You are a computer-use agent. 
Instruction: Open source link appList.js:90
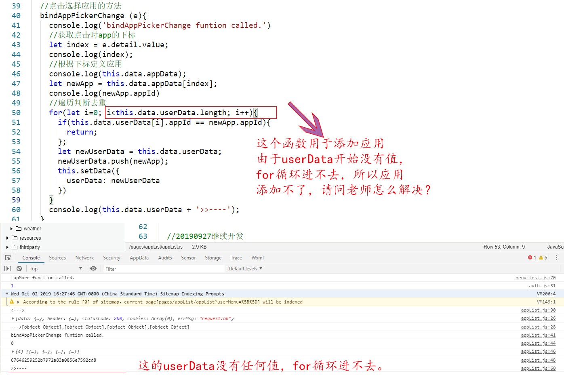[538, 310]
